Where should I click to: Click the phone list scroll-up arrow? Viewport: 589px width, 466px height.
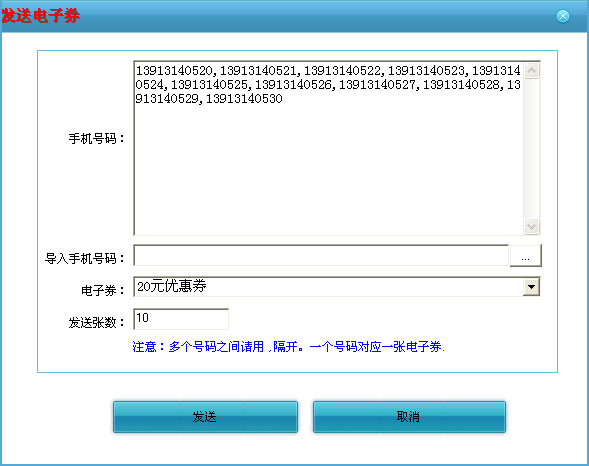(531, 71)
